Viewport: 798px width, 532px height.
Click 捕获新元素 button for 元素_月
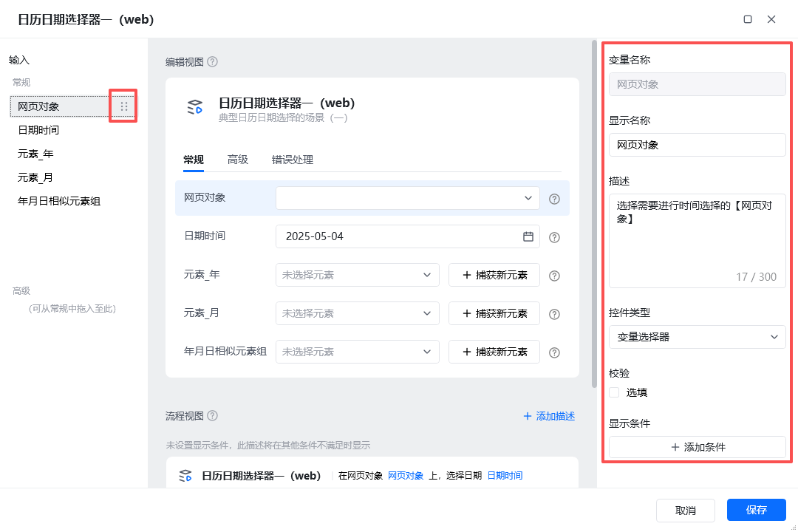pos(494,313)
